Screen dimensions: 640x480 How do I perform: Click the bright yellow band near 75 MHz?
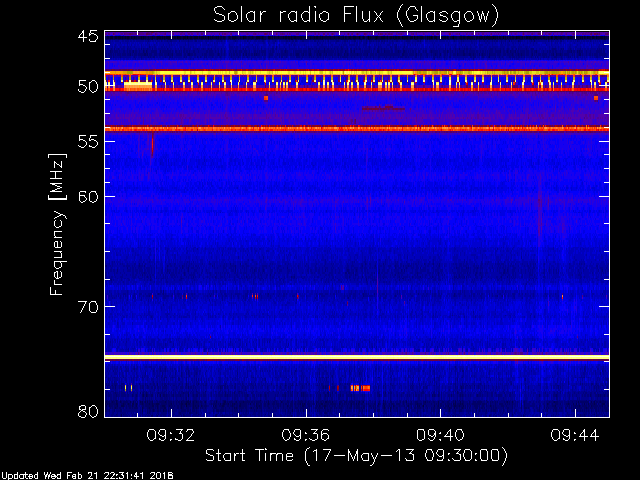[357, 358]
